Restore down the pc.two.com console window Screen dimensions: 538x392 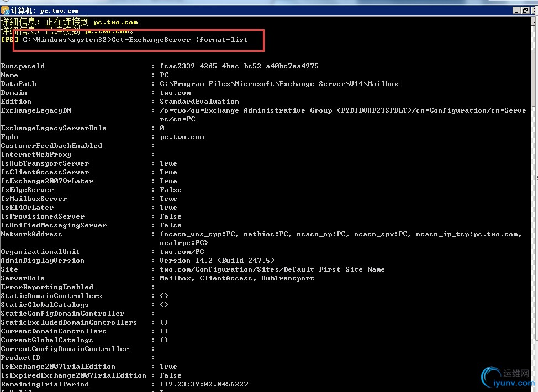tap(525, 10)
